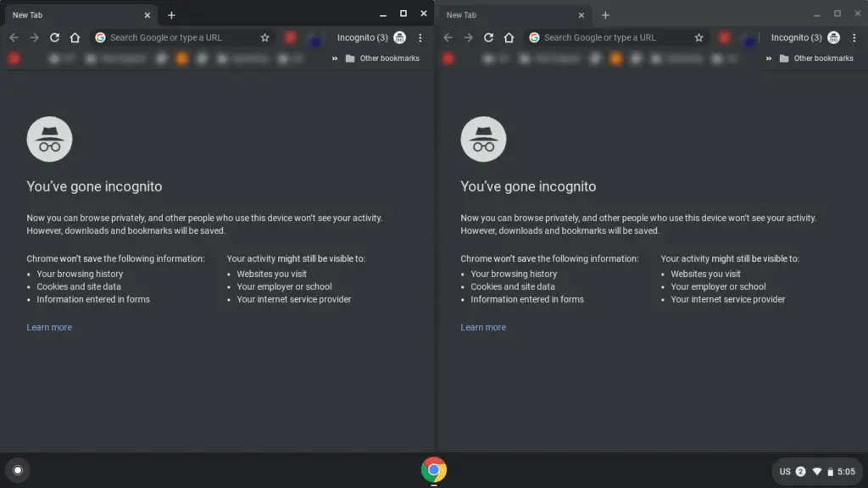868x488 pixels.
Task: Add a new tab in the left window
Action: 171,15
